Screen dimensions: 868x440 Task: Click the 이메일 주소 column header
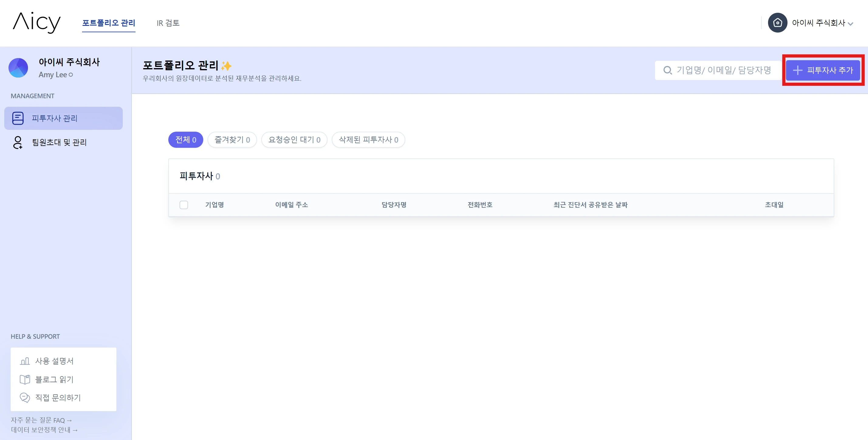tap(291, 205)
